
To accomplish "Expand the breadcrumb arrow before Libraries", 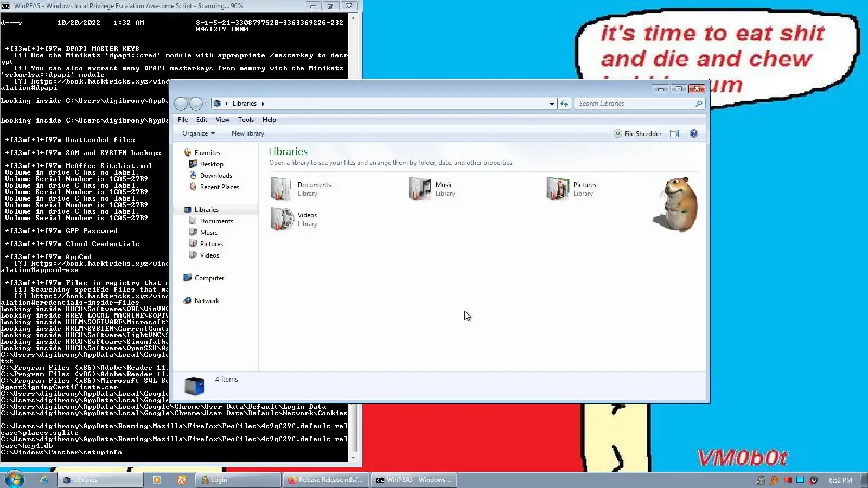I will pos(227,104).
